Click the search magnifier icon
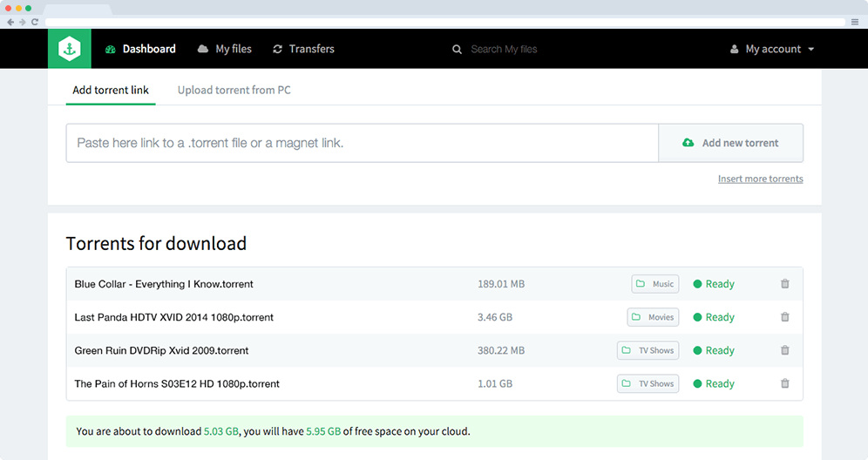868x460 pixels. tap(457, 50)
